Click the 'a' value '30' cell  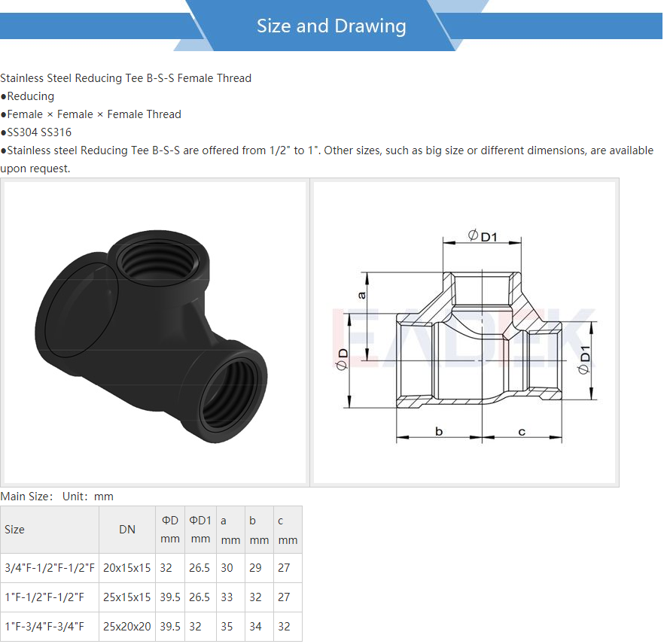231,568
